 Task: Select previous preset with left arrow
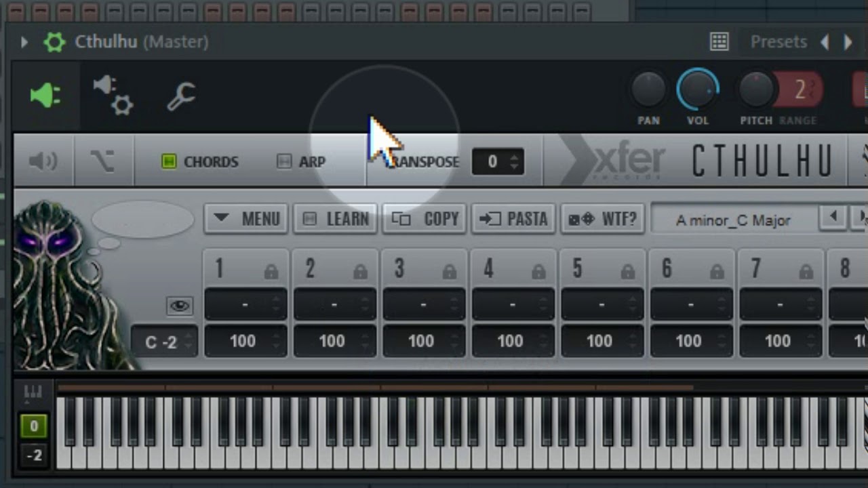(x=825, y=42)
